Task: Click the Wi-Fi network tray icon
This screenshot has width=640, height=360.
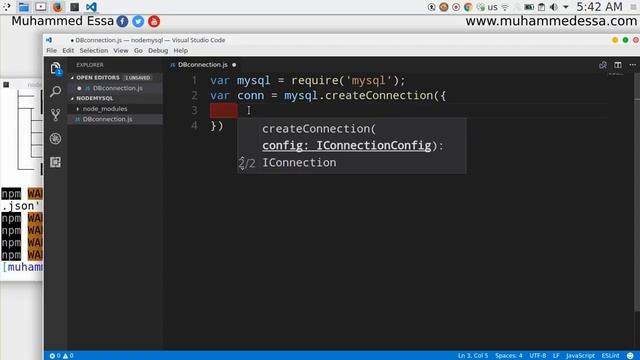Action: [505, 7]
